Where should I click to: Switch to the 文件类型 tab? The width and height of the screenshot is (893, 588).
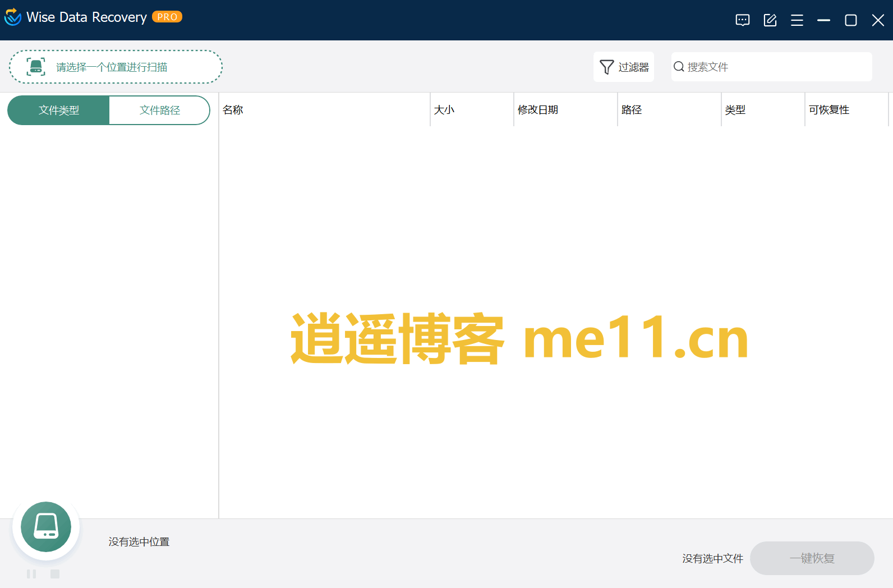[x=58, y=111]
